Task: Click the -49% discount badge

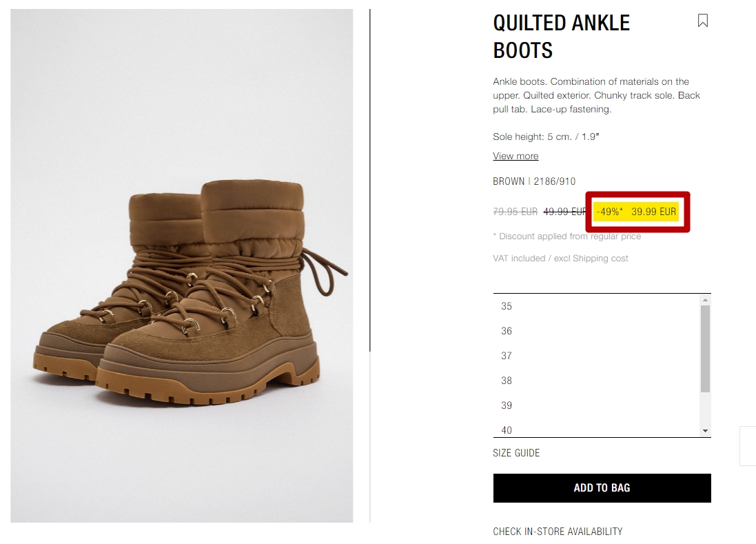Action: pos(609,212)
